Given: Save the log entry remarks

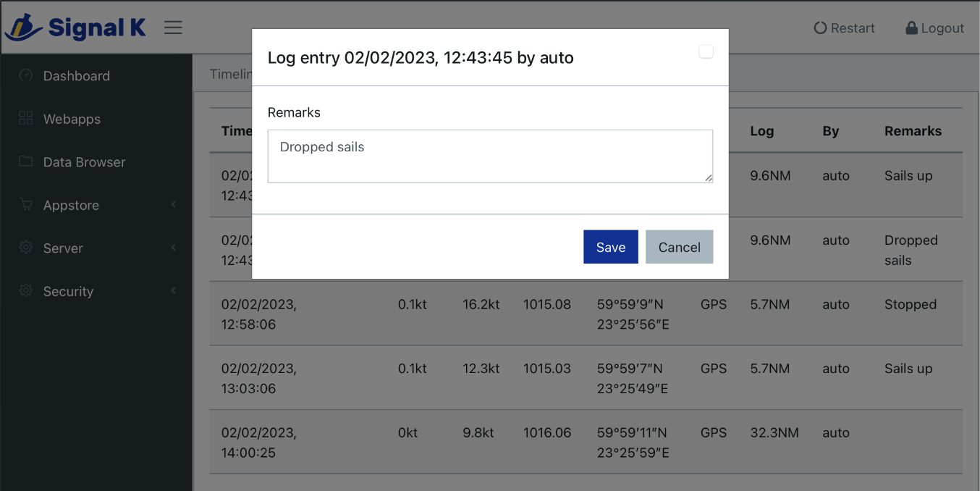Looking at the screenshot, I should pos(610,247).
